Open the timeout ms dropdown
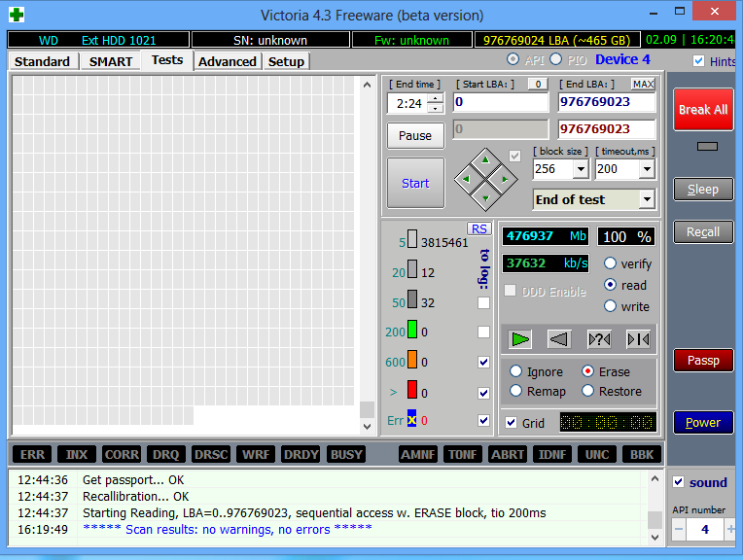The width and height of the screenshot is (743, 560). tap(647, 169)
